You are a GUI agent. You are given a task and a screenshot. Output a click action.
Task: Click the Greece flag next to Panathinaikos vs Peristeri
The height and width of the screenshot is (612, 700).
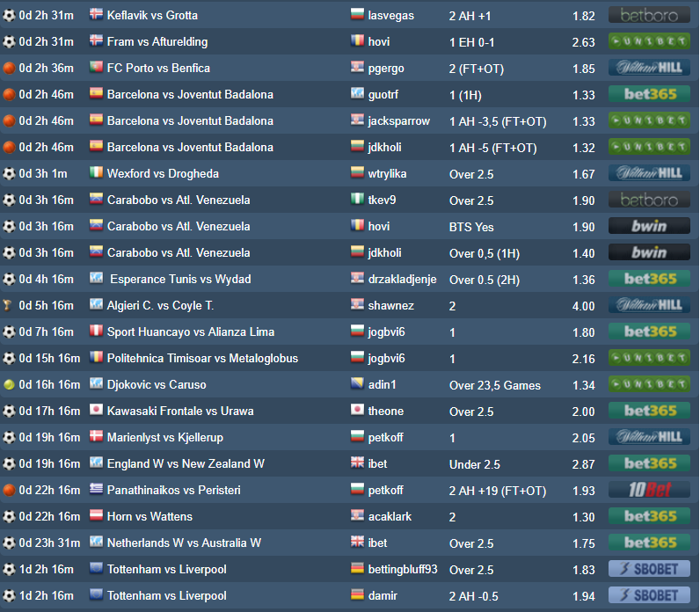[96, 489]
